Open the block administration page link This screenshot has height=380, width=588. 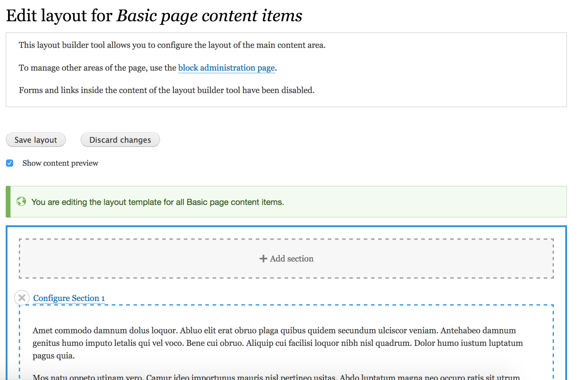point(226,68)
